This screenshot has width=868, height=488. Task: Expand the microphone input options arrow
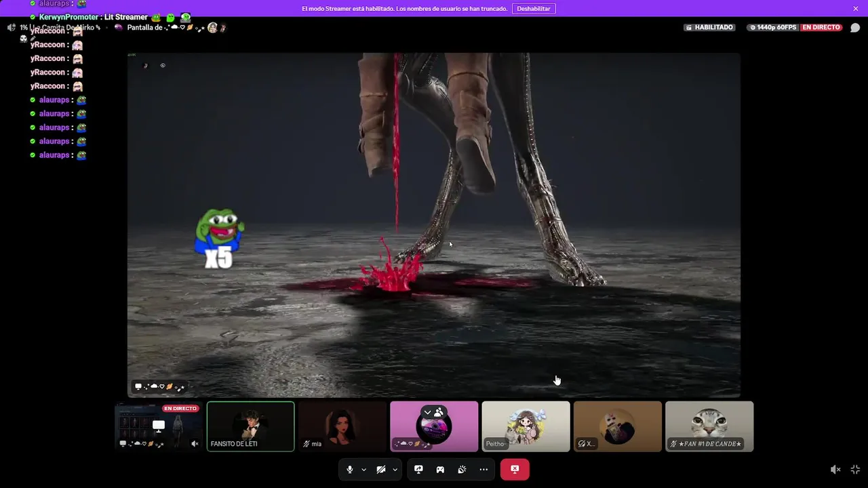363,470
